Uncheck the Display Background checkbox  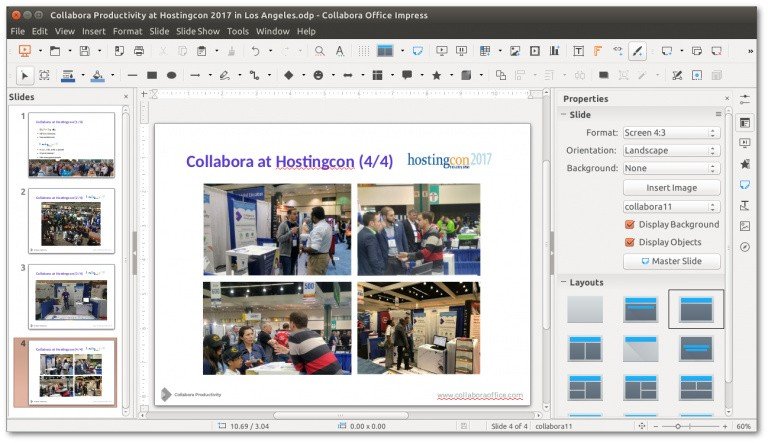coord(629,224)
